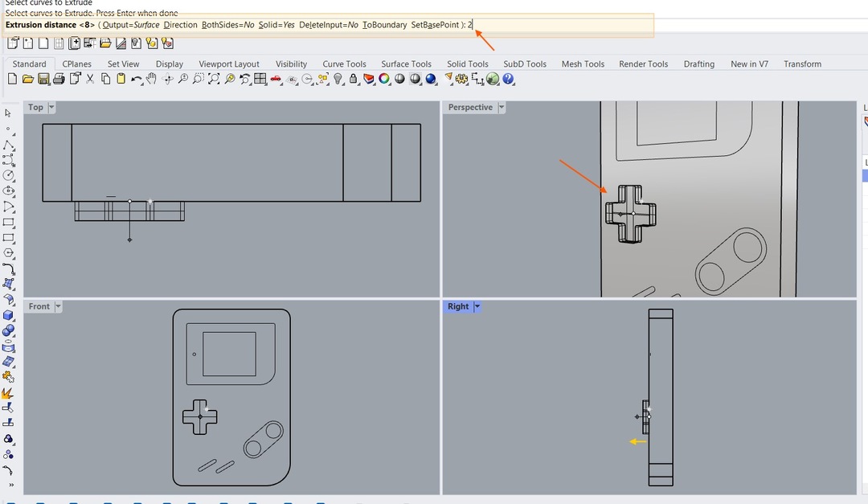Click the Print icon
This screenshot has height=504, width=868.
click(59, 80)
